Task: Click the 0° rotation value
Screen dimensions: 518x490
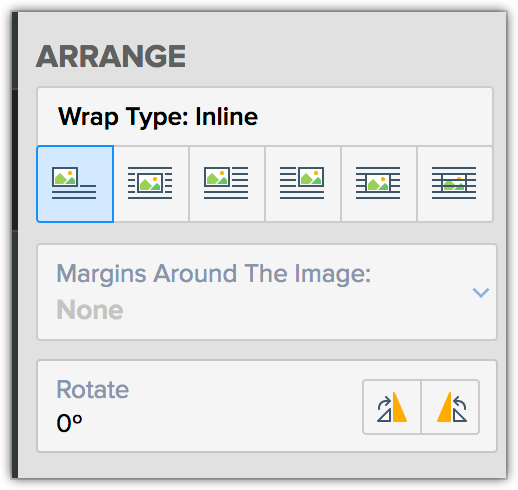Action: pyautogui.click(x=69, y=423)
